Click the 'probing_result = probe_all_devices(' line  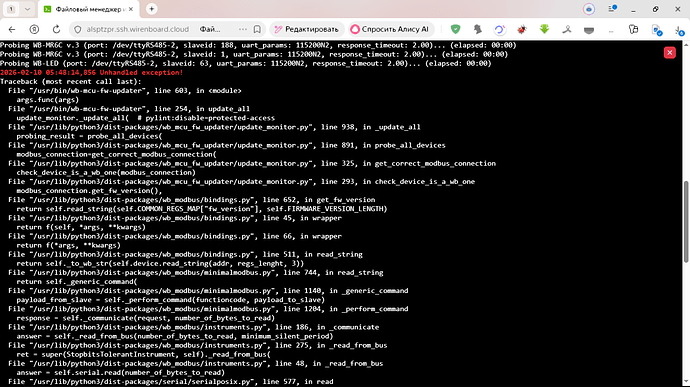tap(89, 136)
